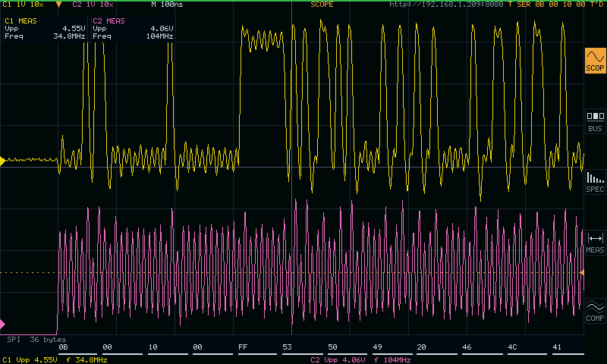The width and height of the screenshot is (607, 364).
Task: Select decoded SPI byte 50
Action: pos(332,347)
